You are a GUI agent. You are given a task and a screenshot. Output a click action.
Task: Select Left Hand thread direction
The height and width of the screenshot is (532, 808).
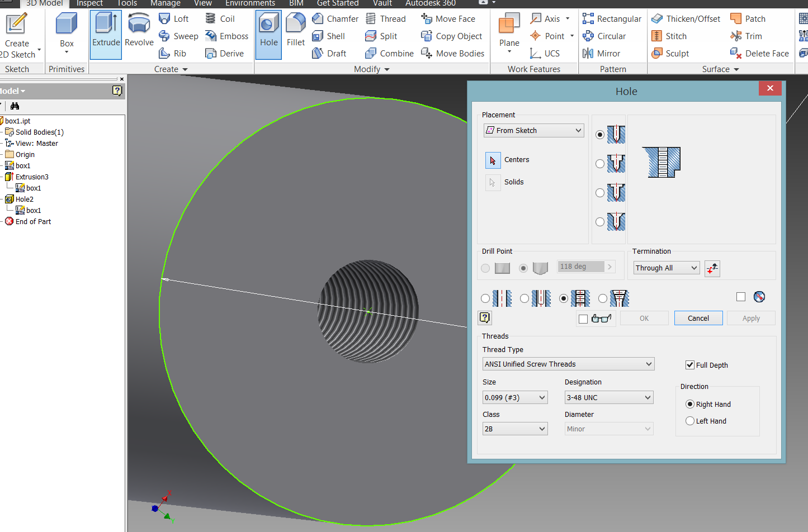click(690, 421)
